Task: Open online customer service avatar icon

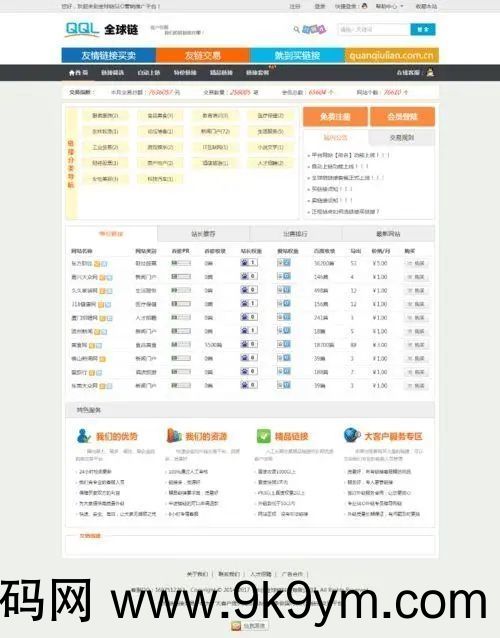Action: [x=430, y=73]
